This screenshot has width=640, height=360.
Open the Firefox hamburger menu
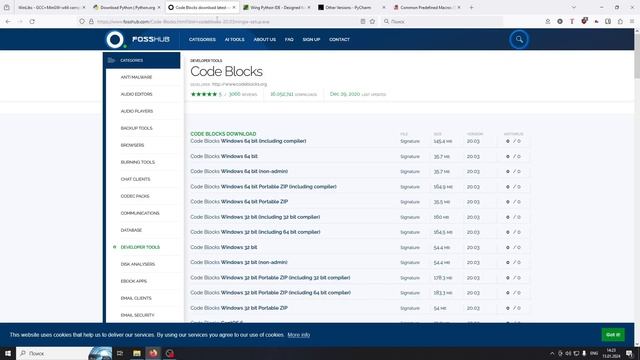[x=632, y=21]
